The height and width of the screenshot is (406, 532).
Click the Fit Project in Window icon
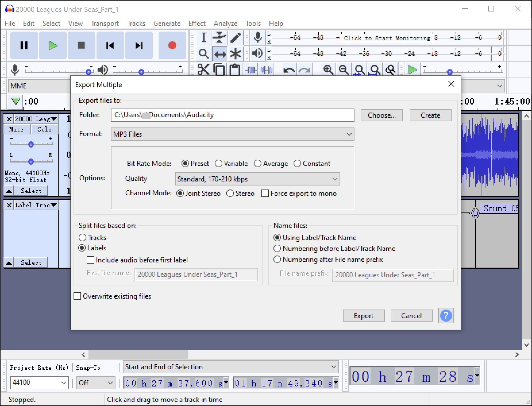click(x=375, y=69)
